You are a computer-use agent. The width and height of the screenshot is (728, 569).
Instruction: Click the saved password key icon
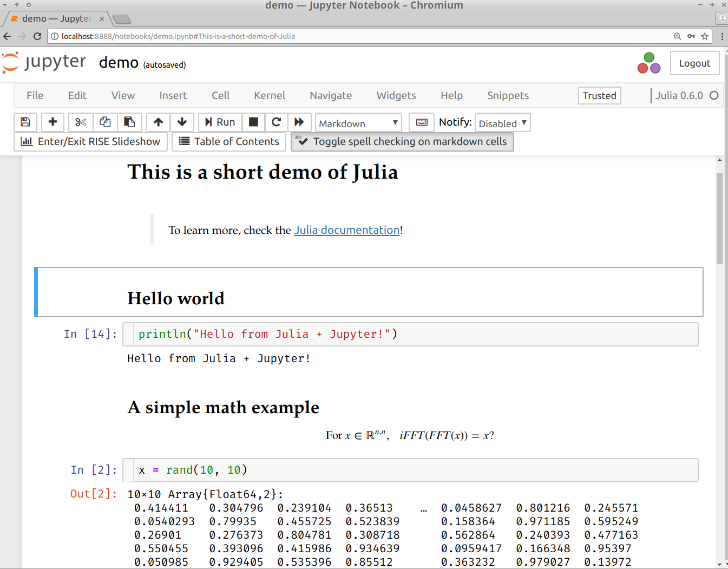[x=691, y=36]
